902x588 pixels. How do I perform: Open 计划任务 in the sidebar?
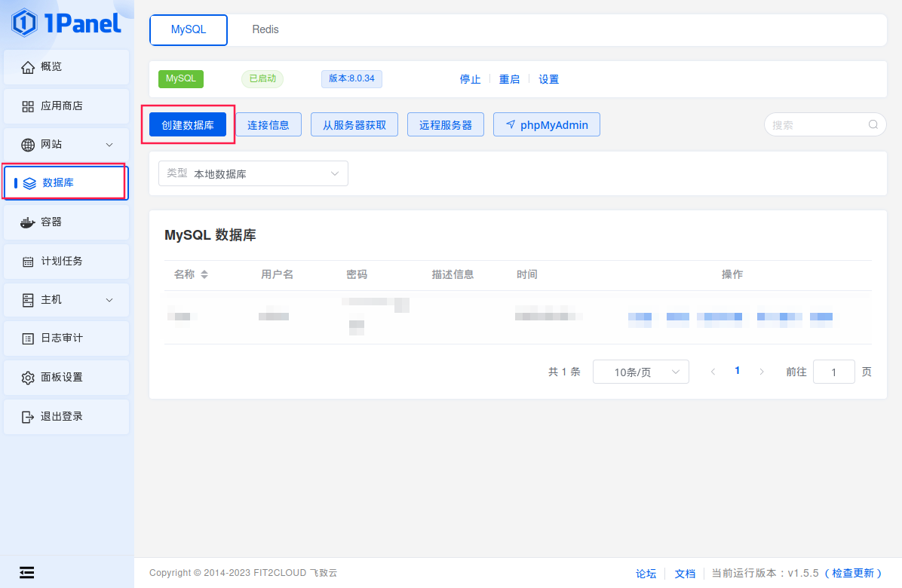pyautogui.click(x=66, y=262)
